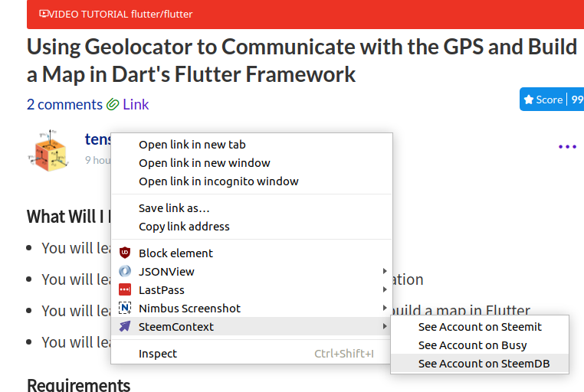Screen dimensions: 584x392
Task: Click the green paperclip link icon
Action: (x=113, y=105)
